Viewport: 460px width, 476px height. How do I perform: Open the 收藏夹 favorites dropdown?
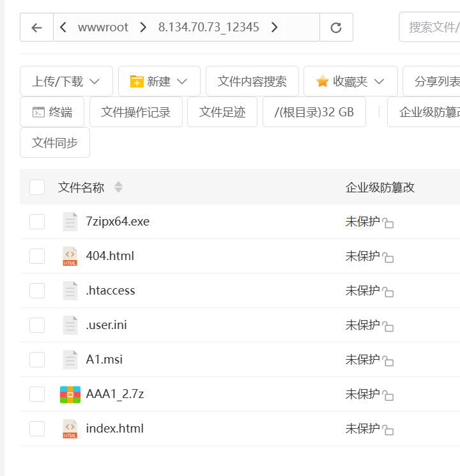coord(350,81)
